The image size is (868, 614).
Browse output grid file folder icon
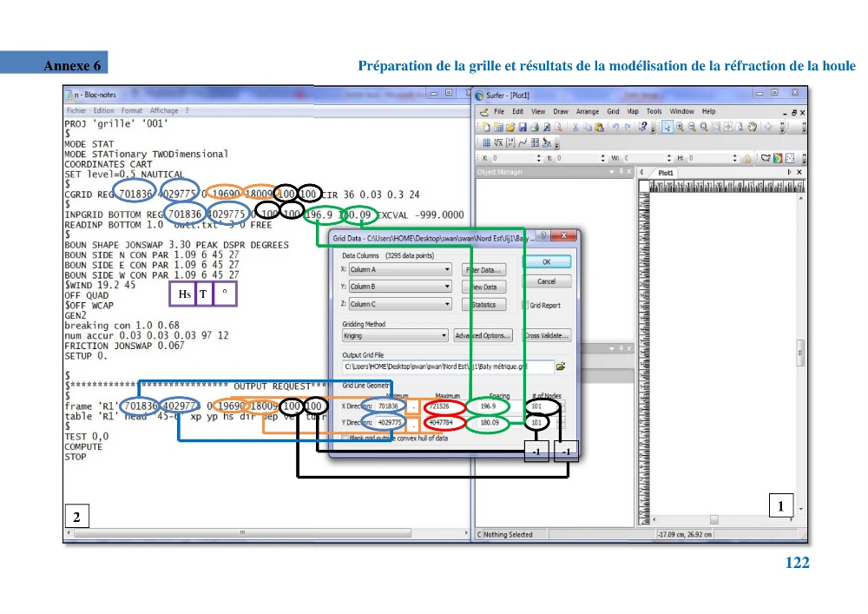561,366
